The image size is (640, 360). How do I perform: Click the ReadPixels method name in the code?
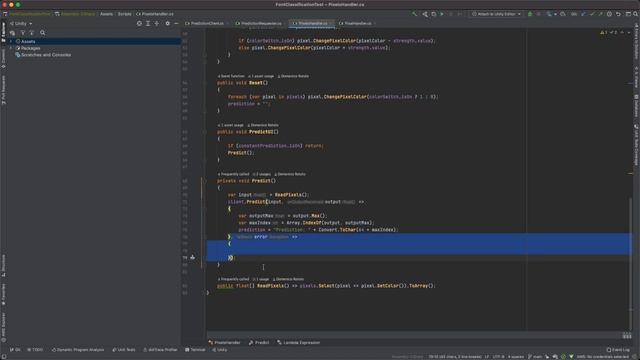(270, 286)
